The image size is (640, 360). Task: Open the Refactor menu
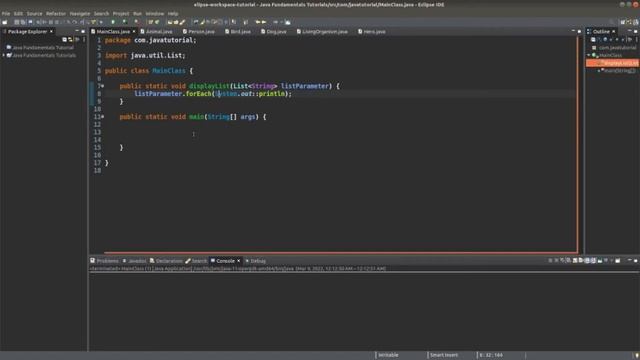tap(56, 13)
